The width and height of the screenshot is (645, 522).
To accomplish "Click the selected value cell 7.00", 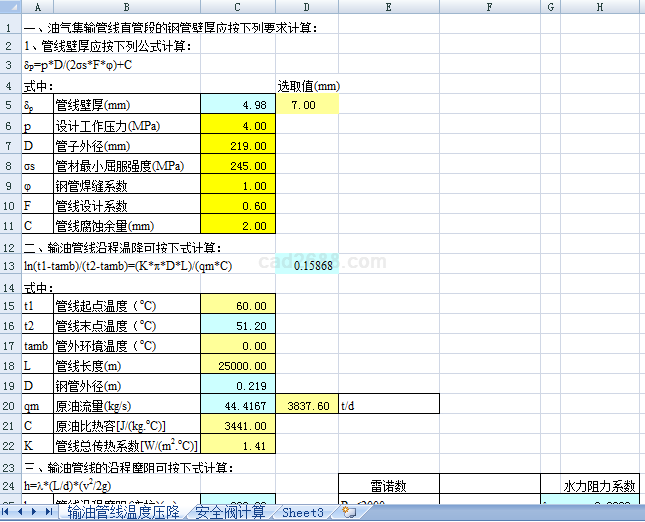I will tap(306, 105).
